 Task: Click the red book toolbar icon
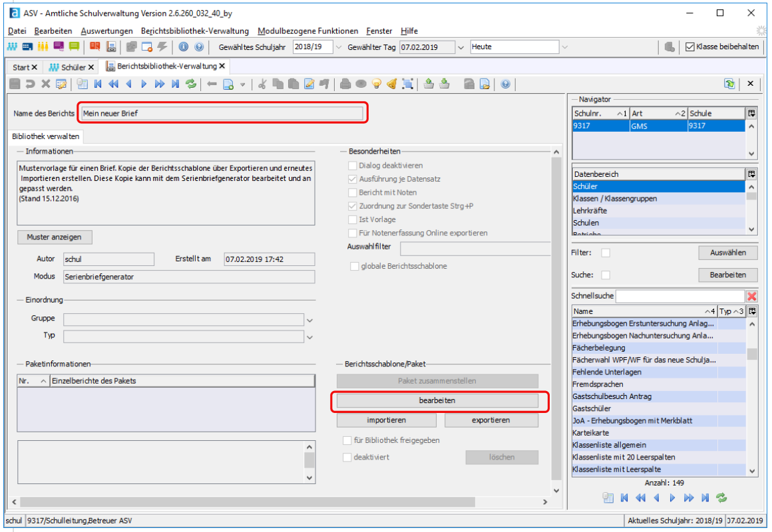pyautogui.click(x=95, y=47)
